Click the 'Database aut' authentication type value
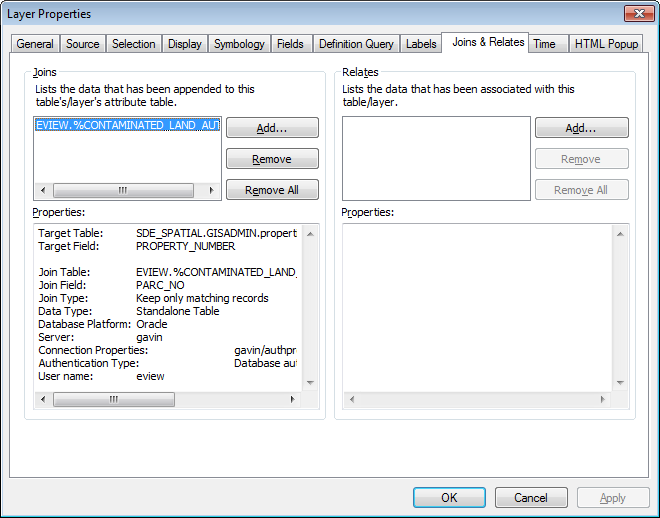Viewport: 660px width, 518px height. (265, 363)
